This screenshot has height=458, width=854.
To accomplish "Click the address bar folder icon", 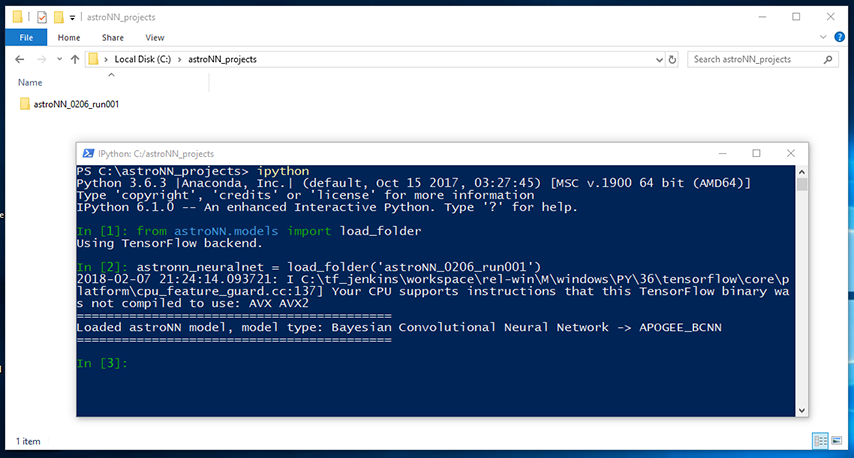I will coord(94,59).
